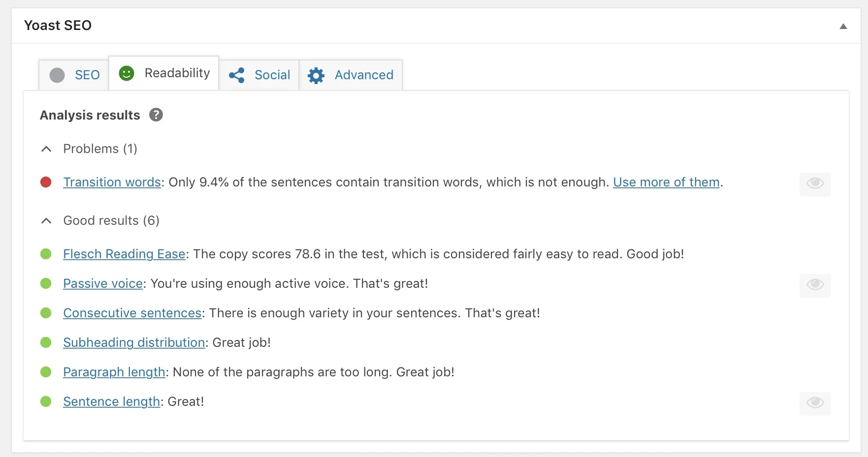Click the green smiley readability icon

127,73
